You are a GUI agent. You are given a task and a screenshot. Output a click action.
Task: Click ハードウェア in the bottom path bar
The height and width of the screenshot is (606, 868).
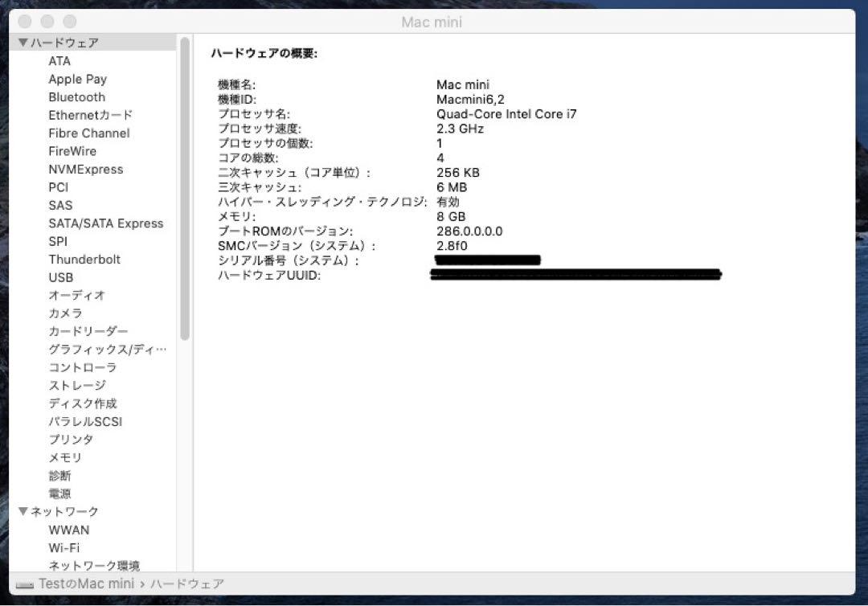[x=187, y=583]
